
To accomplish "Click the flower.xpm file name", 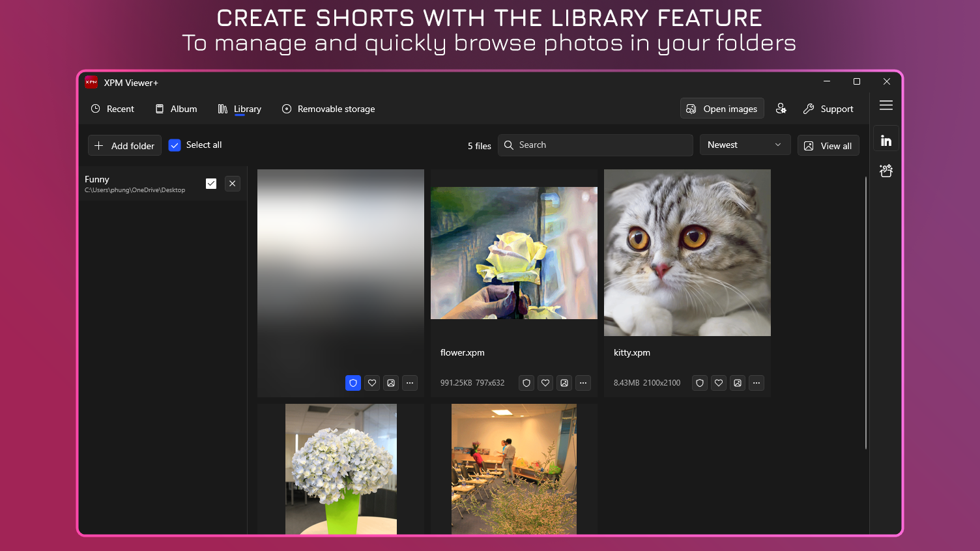I will click(x=463, y=352).
